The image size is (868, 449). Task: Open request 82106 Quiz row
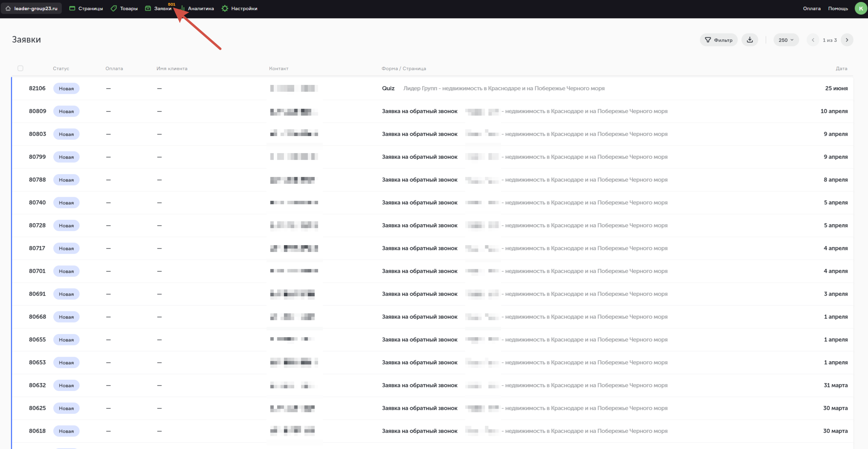388,88
